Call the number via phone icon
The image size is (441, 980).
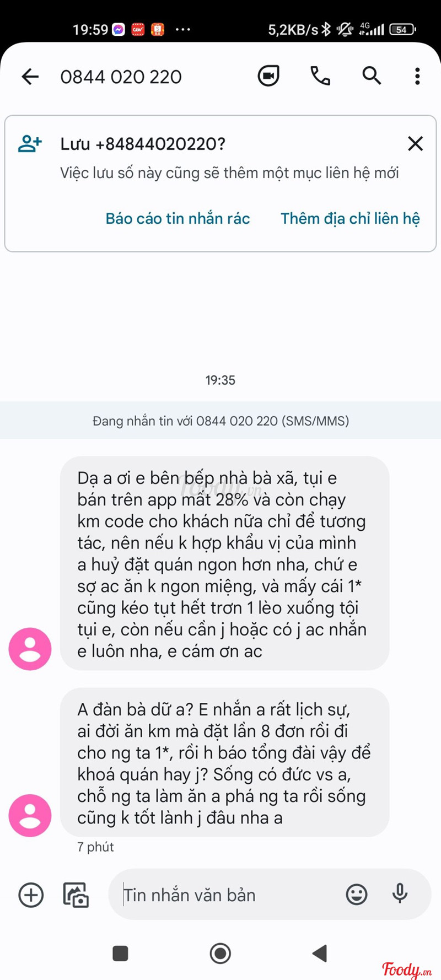click(x=320, y=76)
